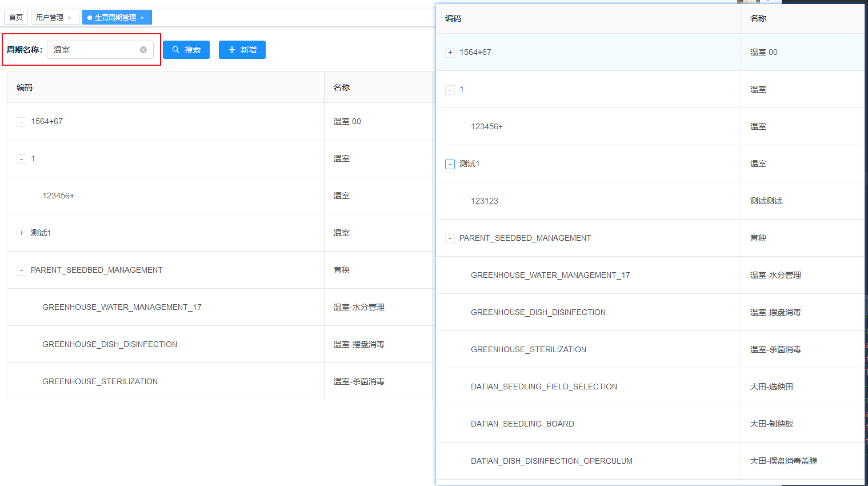Close the 用户管理 tab

coord(70,18)
